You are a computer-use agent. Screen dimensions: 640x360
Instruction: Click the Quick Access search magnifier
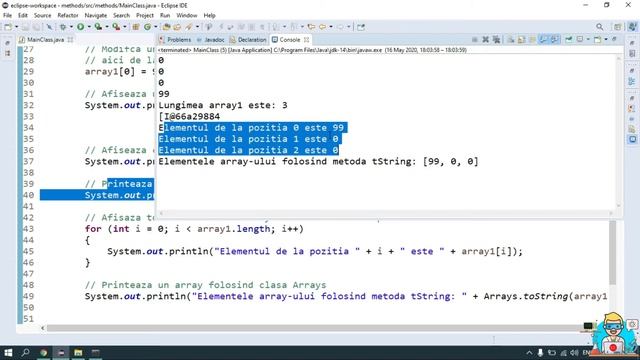point(600,27)
